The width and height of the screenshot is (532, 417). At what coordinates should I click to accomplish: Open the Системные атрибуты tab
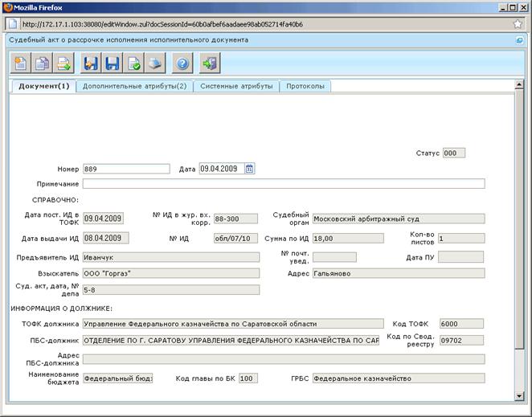click(x=236, y=86)
